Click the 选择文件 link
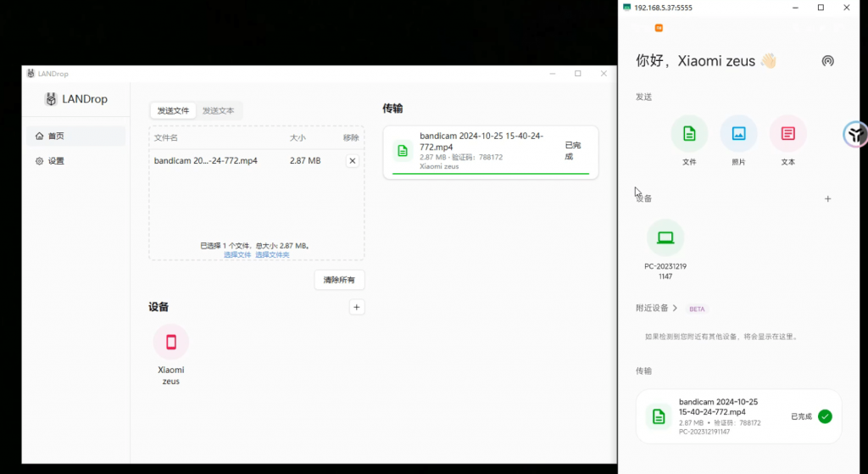The height and width of the screenshot is (474, 868). coord(237,254)
